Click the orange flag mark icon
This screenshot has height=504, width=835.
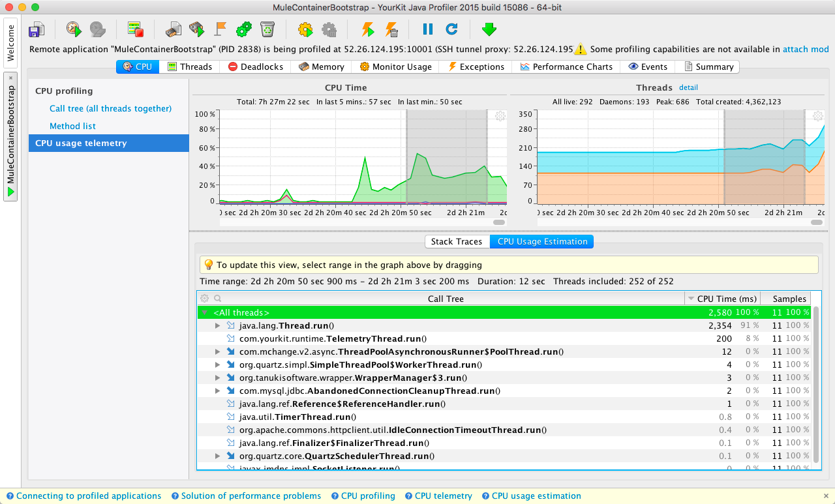tap(220, 29)
